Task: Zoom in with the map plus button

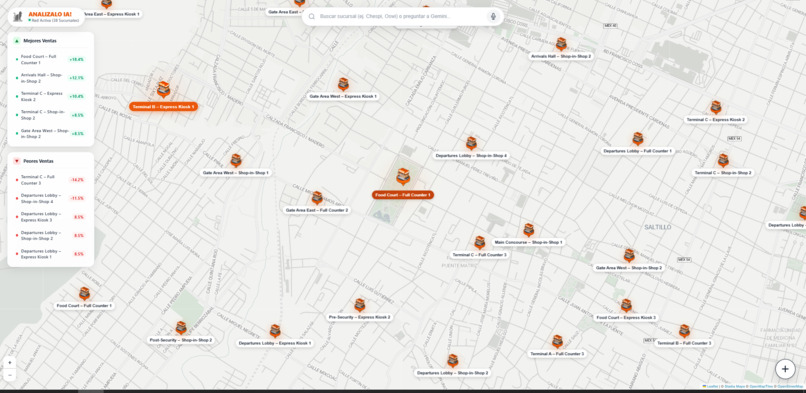Action: [10, 363]
